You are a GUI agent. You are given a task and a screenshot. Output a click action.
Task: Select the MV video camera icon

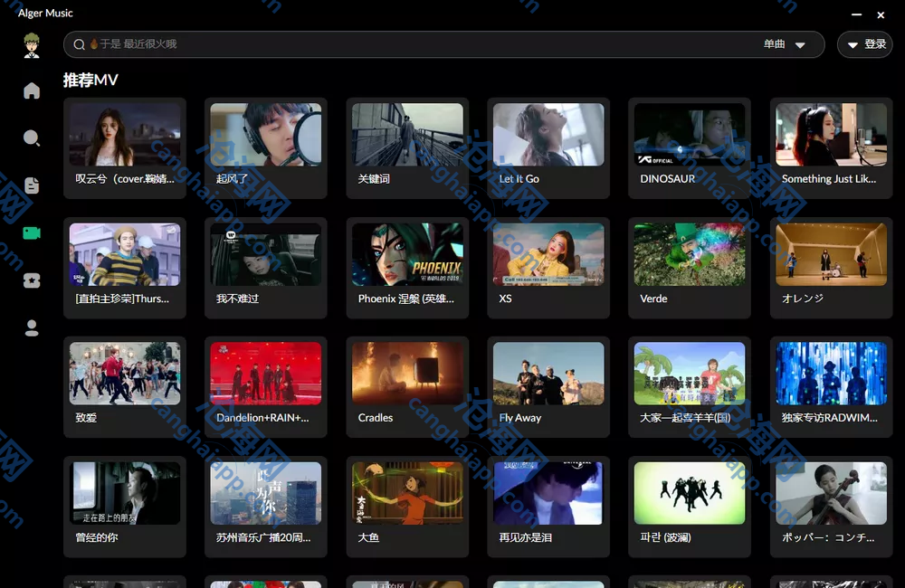click(x=32, y=233)
